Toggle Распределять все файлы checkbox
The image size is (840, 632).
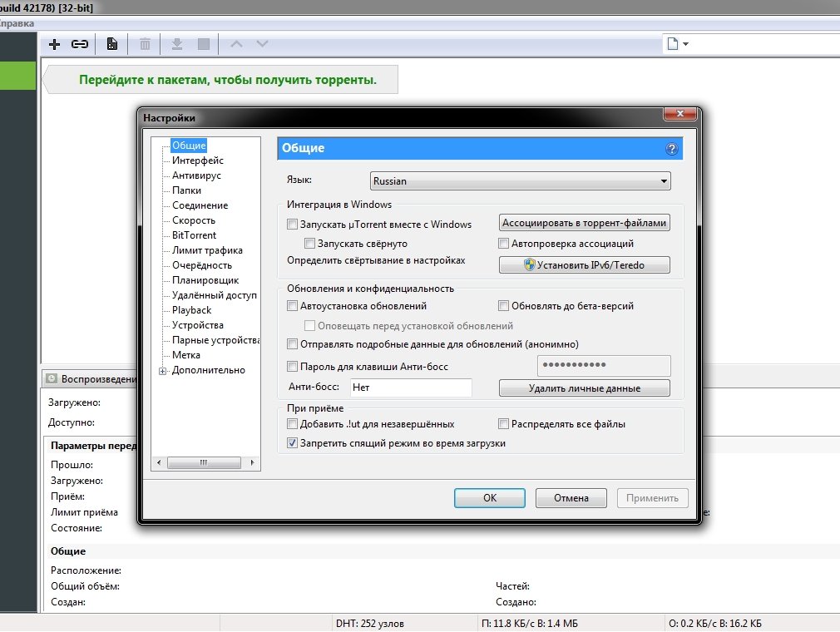tap(503, 423)
